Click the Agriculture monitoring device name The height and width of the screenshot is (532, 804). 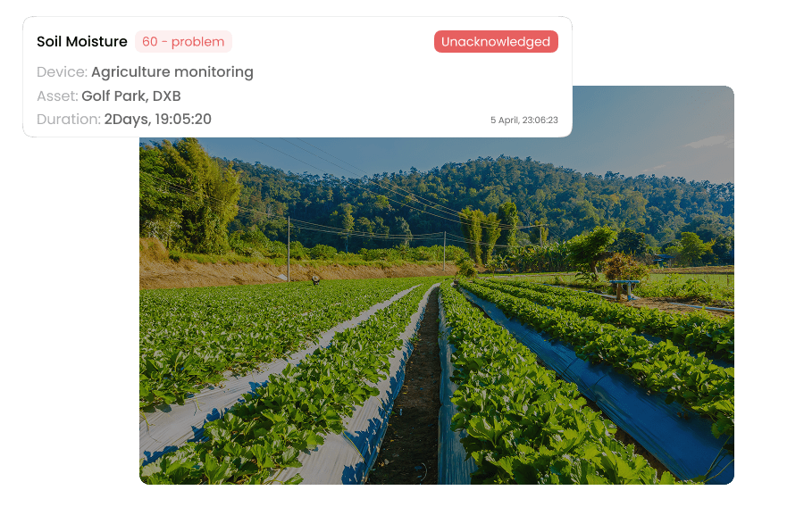coord(172,71)
